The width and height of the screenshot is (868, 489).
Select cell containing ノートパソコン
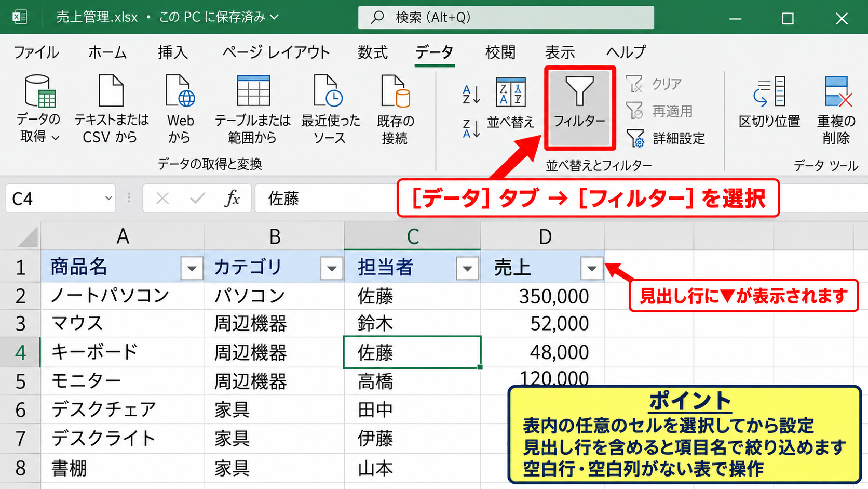123,296
